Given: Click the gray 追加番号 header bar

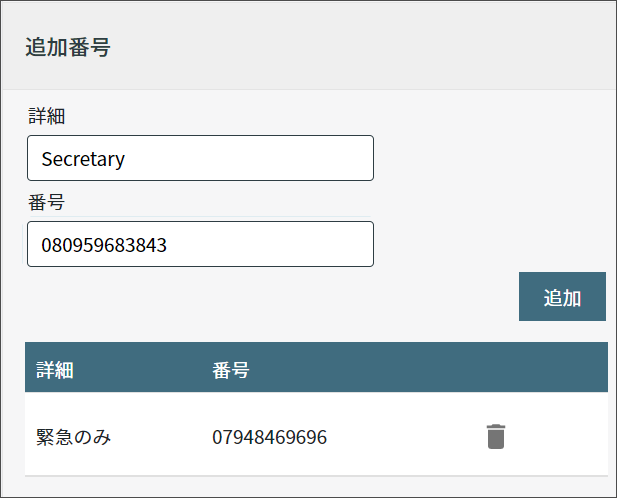Looking at the screenshot, I should pos(308,45).
